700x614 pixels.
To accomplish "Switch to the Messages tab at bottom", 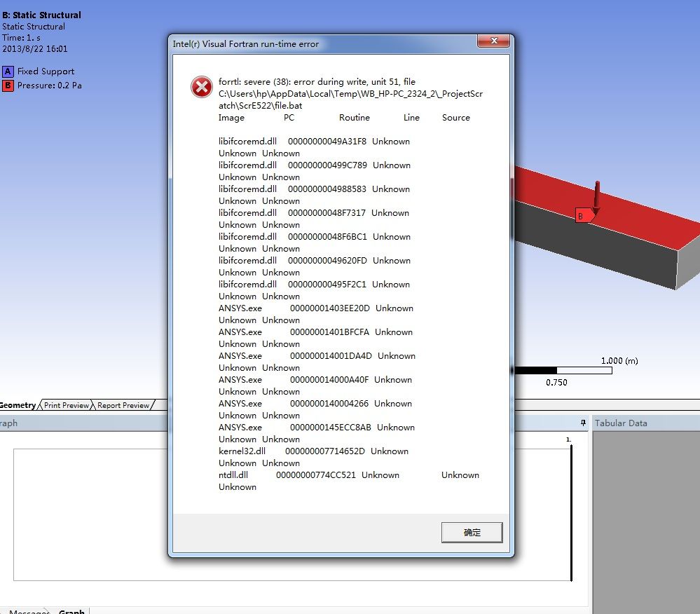I will click(x=28, y=612).
